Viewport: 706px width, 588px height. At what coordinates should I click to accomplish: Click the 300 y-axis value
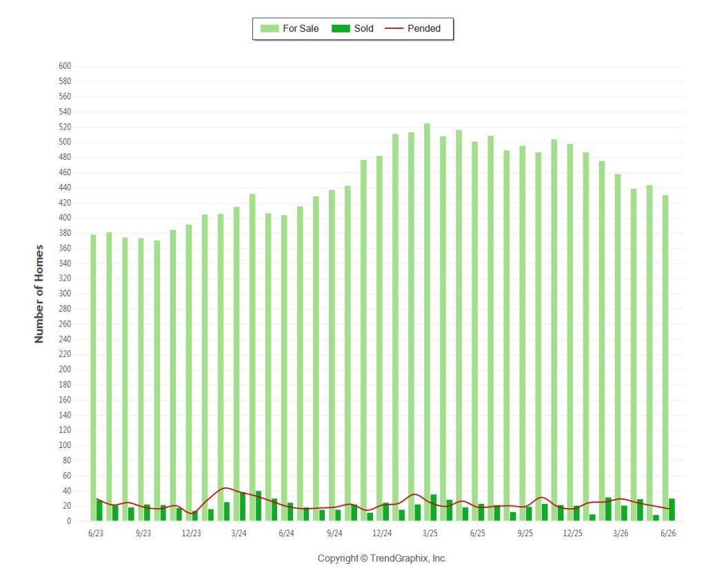point(65,294)
